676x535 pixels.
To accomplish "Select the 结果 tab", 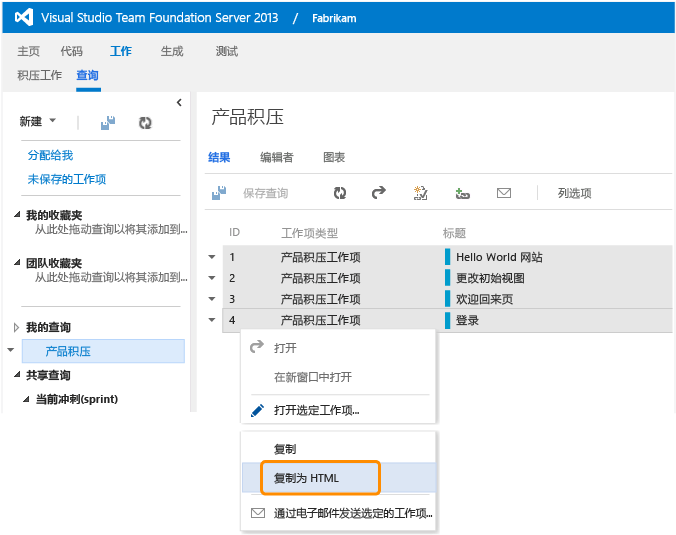I will click(219, 157).
